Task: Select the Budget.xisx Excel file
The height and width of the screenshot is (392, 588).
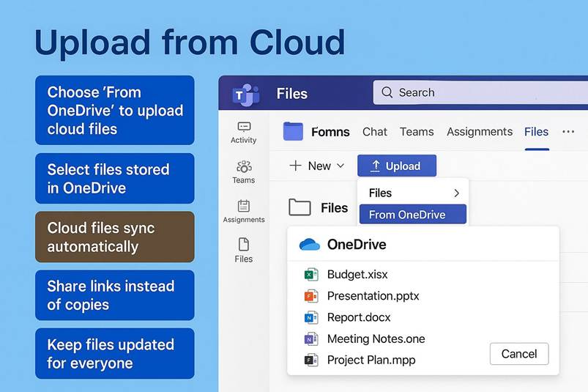Action: point(357,275)
